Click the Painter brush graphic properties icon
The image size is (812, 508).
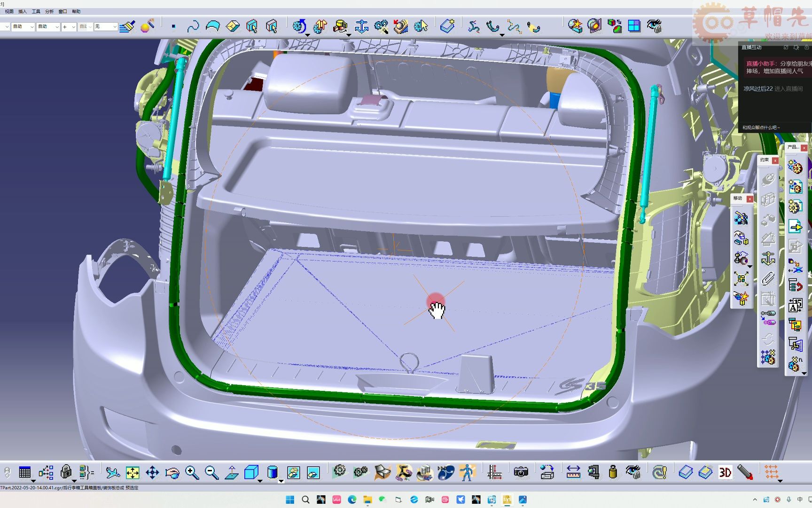[x=127, y=26]
